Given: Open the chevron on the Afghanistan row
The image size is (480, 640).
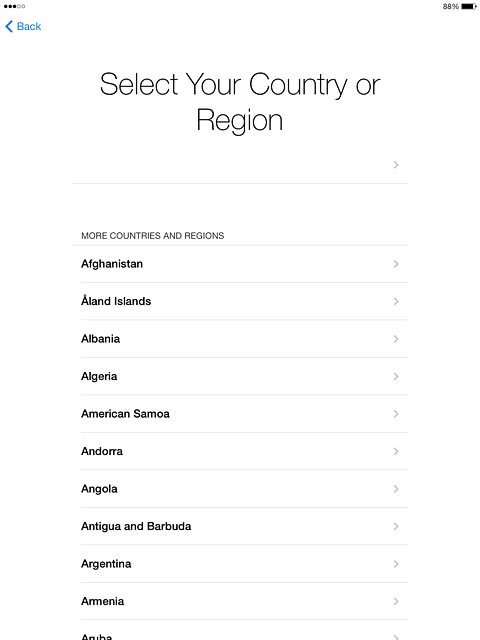Looking at the screenshot, I should click(x=396, y=264).
